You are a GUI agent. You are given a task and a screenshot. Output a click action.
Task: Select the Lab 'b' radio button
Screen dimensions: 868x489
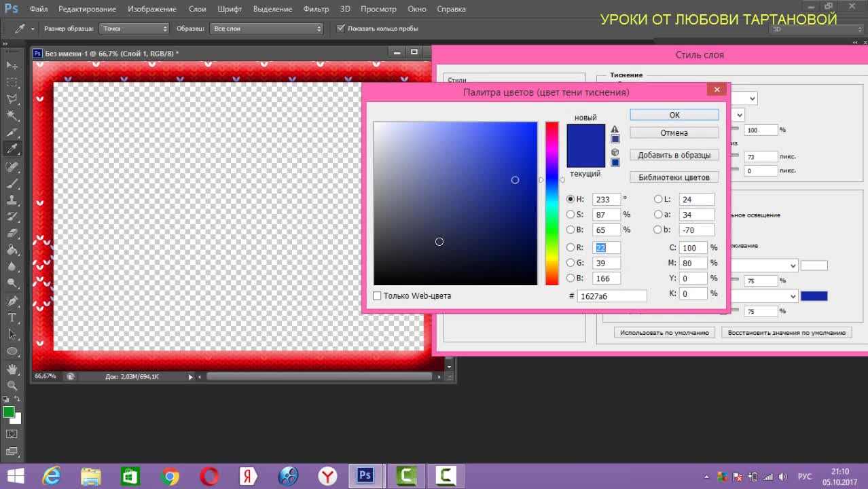(x=657, y=230)
